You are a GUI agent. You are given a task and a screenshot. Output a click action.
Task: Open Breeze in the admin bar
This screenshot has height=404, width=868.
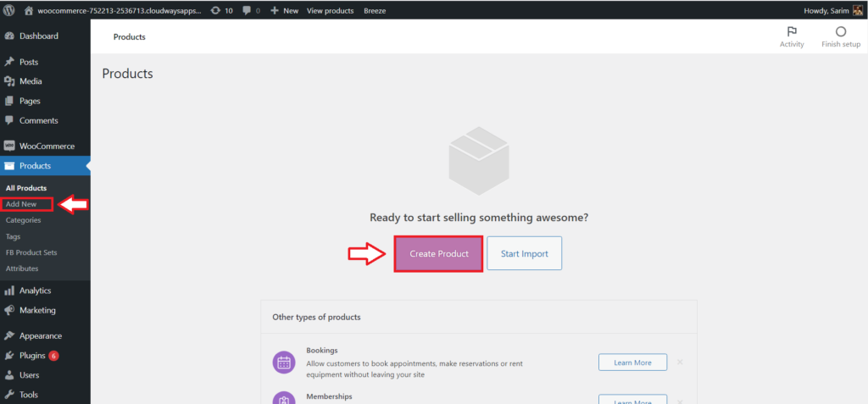375,10
